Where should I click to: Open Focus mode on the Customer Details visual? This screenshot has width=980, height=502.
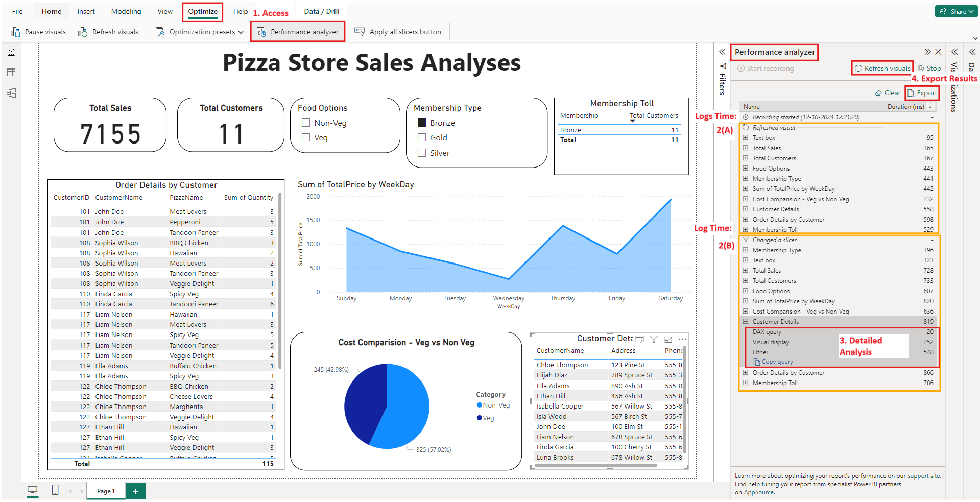tap(668, 339)
